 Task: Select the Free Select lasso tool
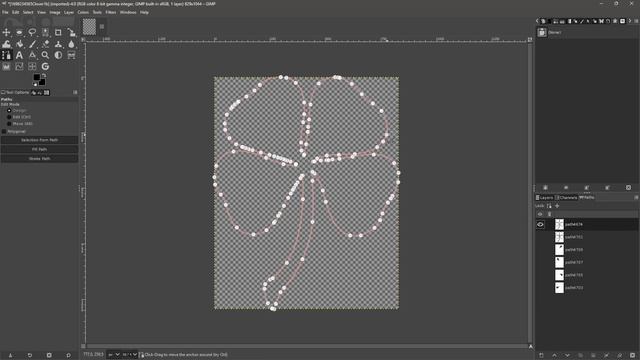point(32,32)
